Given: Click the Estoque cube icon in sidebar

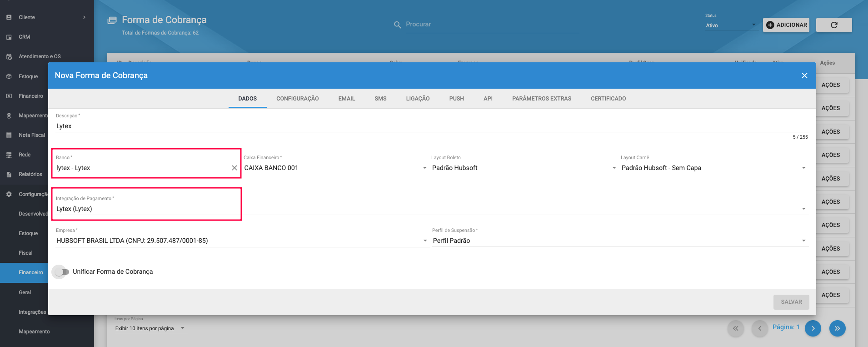Looking at the screenshot, I should tap(9, 76).
